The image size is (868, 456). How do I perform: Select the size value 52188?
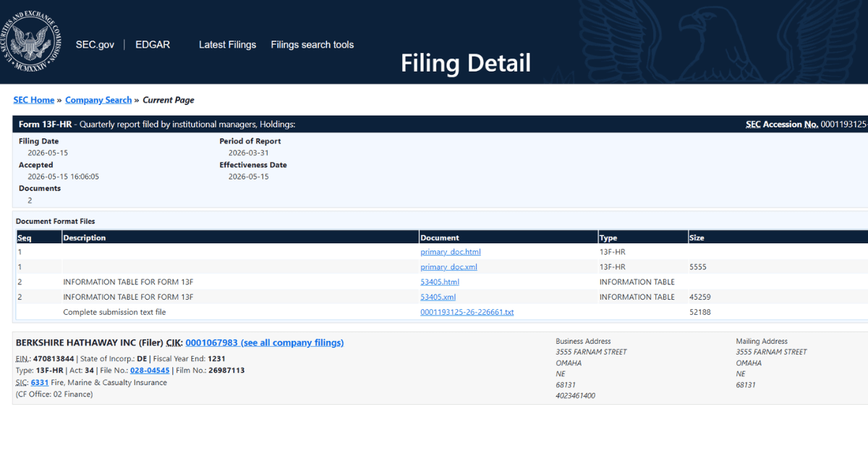[700, 313]
